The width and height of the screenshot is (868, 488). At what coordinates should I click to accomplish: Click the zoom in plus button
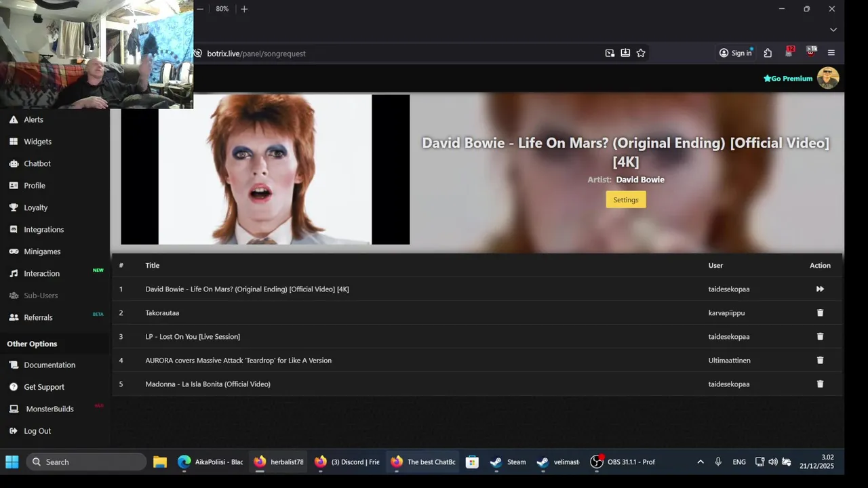click(x=244, y=9)
